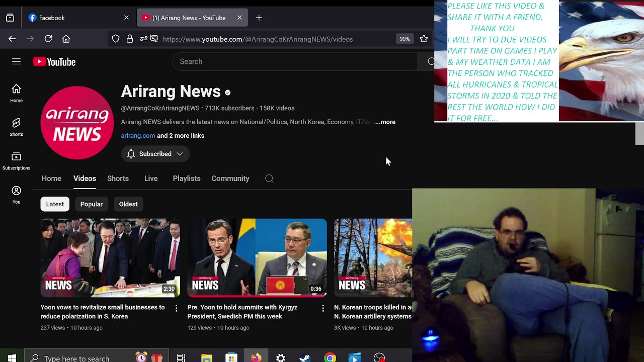The height and width of the screenshot is (362, 644).
Task: Open Microsoft Store from the taskbar
Action: click(231, 358)
